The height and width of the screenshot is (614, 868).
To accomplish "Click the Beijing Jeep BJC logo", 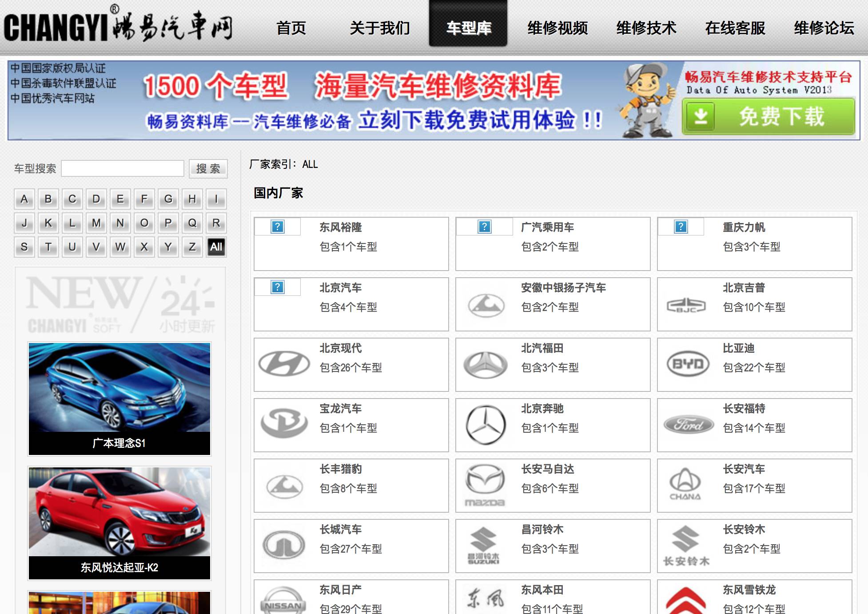I will (x=686, y=305).
